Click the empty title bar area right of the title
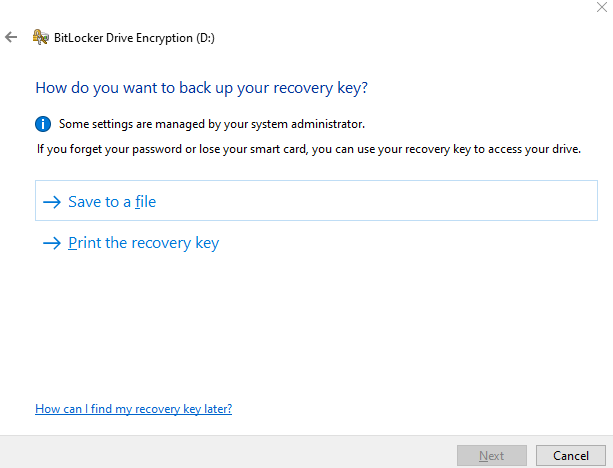This screenshot has width=613, height=468. click(400, 38)
